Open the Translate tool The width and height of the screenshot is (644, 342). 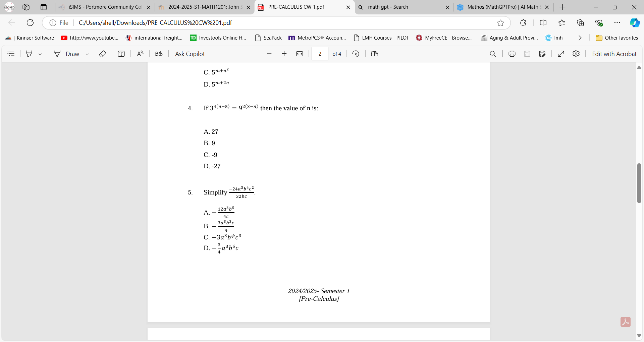159,54
